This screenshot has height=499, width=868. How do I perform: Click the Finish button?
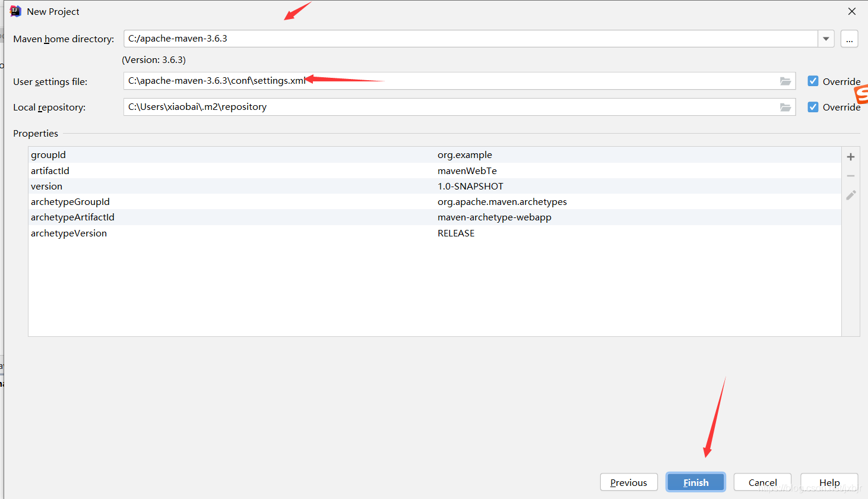point(696,482)
